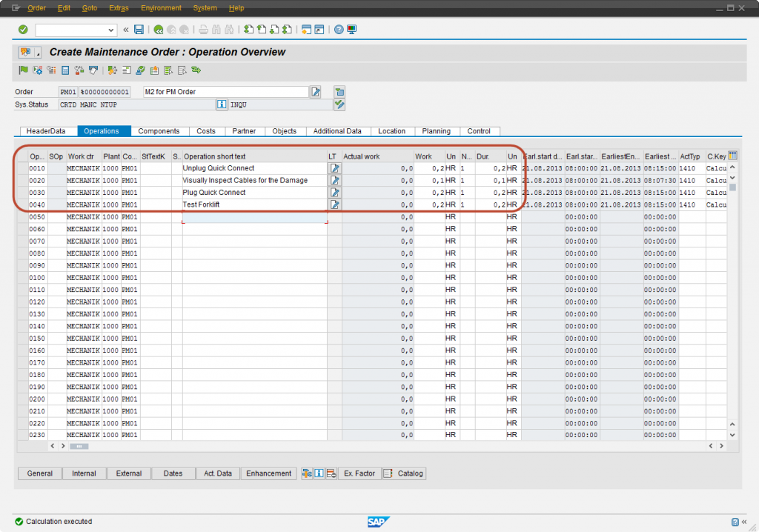Save the maintenance order with the diskette icon
The image size is (759, 532).
coord(139,30)
